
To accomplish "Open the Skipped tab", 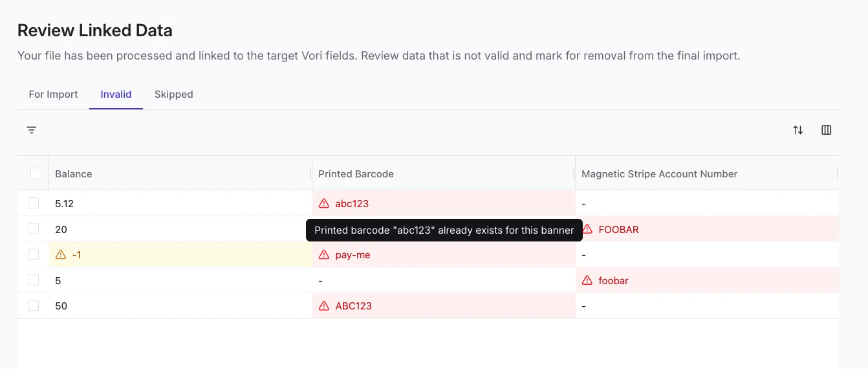I will (x=173, y=95).
